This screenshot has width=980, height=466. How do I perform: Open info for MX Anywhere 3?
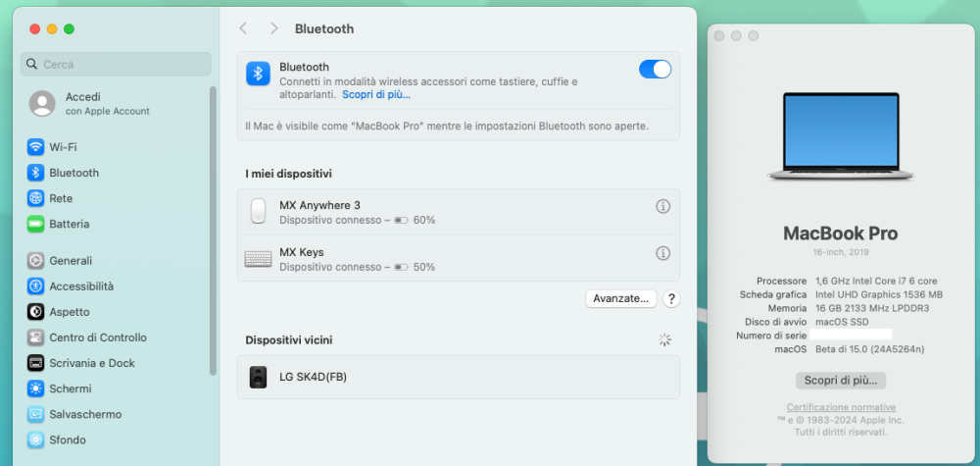(x=663, y=206)
